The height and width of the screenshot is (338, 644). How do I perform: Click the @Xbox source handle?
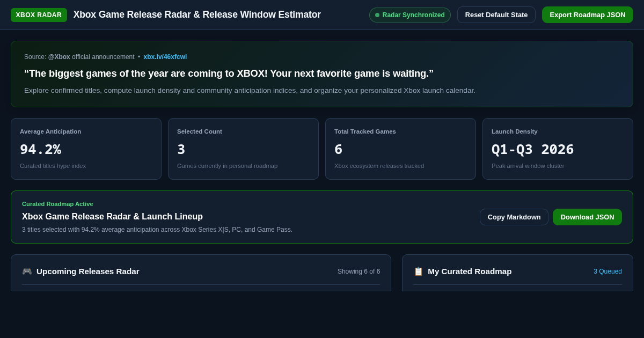(59, 57)
